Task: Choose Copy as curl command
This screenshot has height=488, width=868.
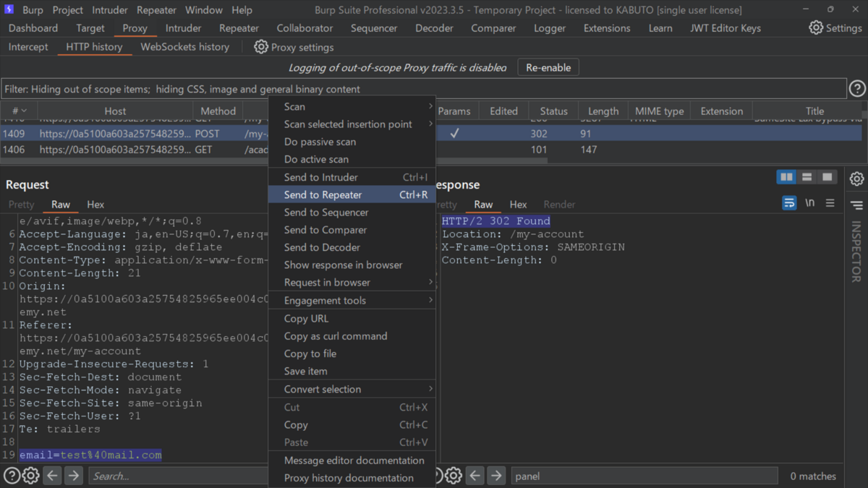Action: [x=352, y=336]
